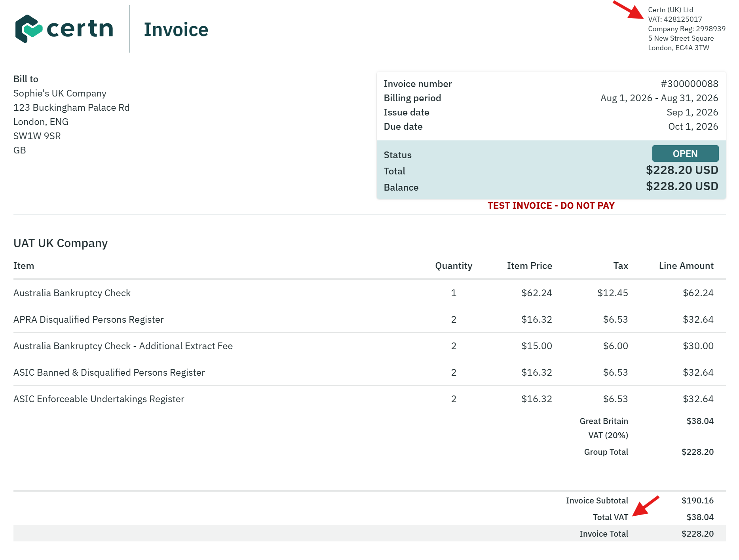Select UAT UK Company group heading
This screenshot has height=560, width=739.
61,243
